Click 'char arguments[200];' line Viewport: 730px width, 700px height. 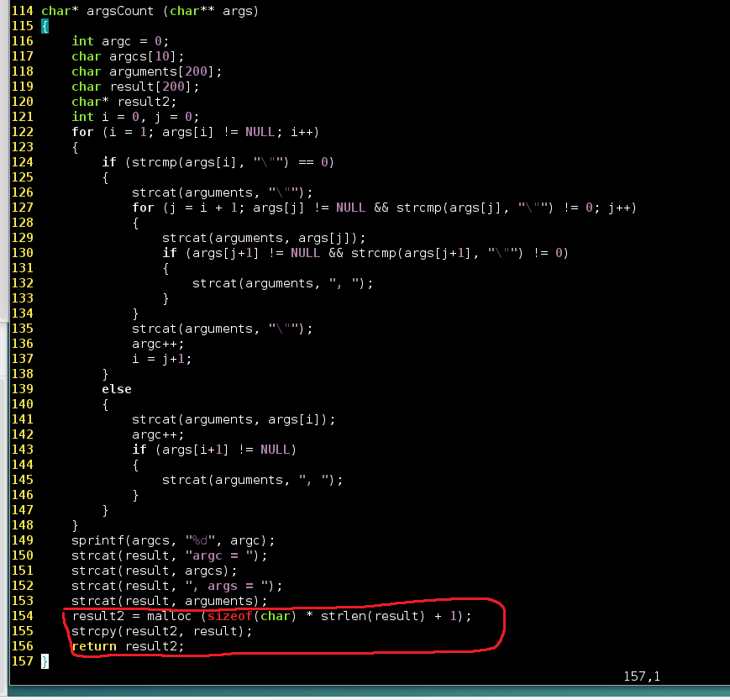click(x=147, y=71)
